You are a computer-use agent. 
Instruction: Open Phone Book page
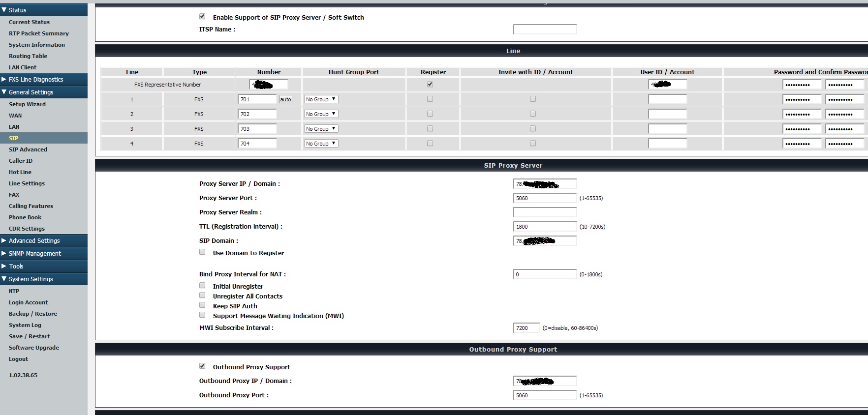click(25, 217)
